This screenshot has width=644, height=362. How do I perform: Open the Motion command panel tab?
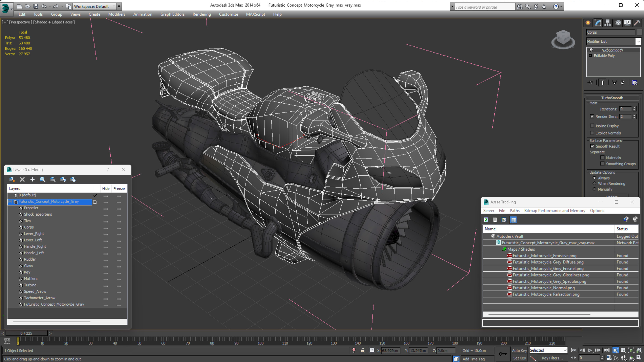pyautogui.click(x=618, y=23)
